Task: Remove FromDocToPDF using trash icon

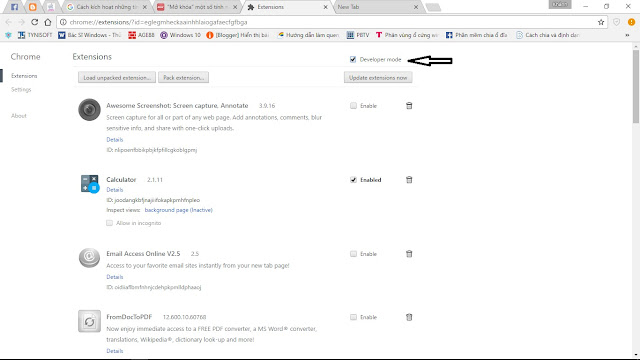Action: (x=409, y=317)
